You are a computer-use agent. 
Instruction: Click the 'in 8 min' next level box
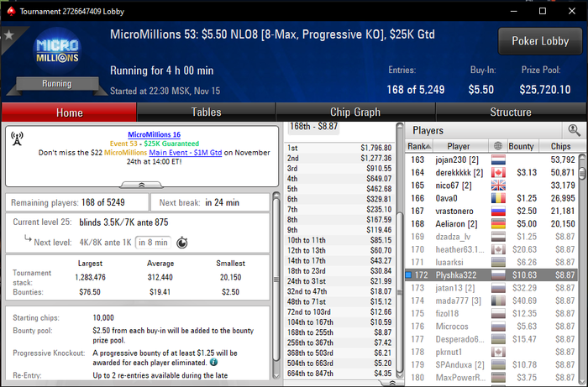(153, 243)
